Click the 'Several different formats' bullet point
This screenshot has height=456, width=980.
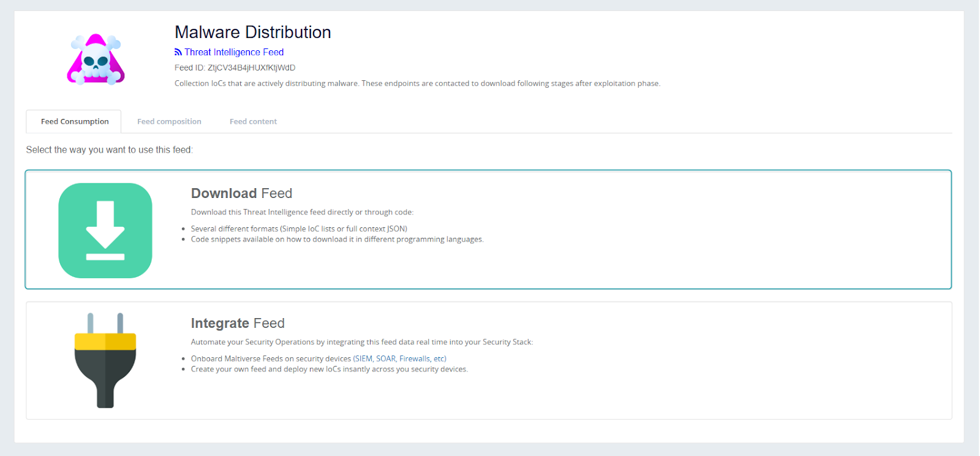pyautogui.click(x=299, y=229)
